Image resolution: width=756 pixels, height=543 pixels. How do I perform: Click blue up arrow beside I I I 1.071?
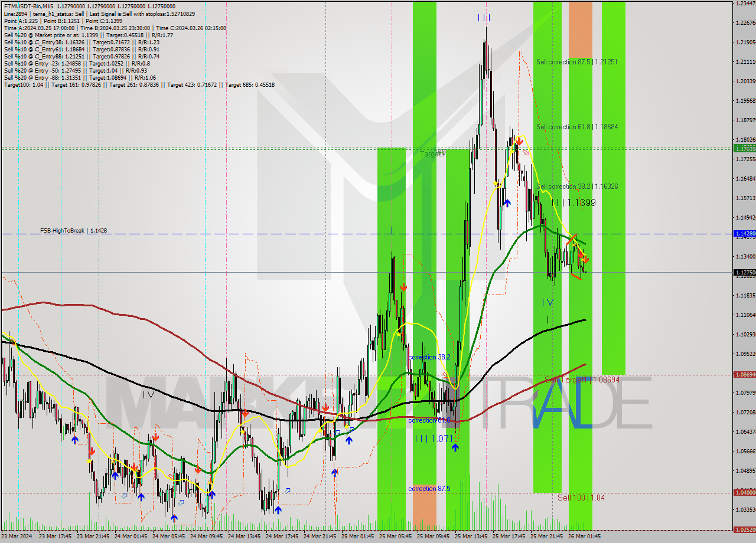pos(455,447)
